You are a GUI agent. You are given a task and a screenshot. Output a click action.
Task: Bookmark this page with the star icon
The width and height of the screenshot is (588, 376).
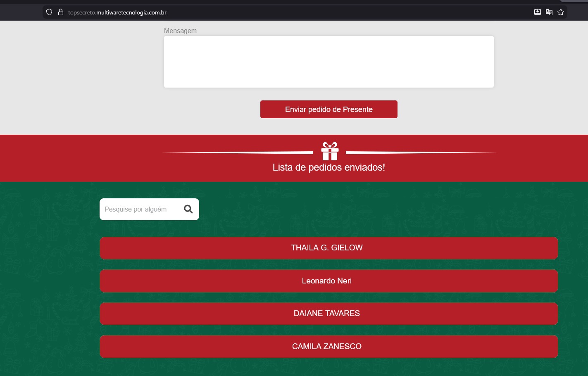tap(561, 12)
